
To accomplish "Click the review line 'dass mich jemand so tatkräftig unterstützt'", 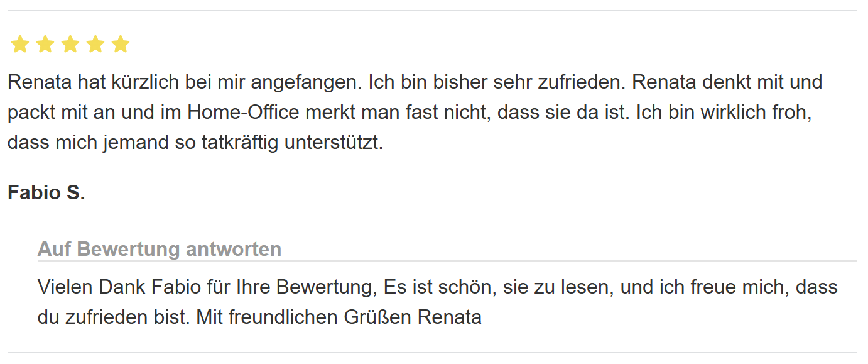I will (x=195, y=142).
